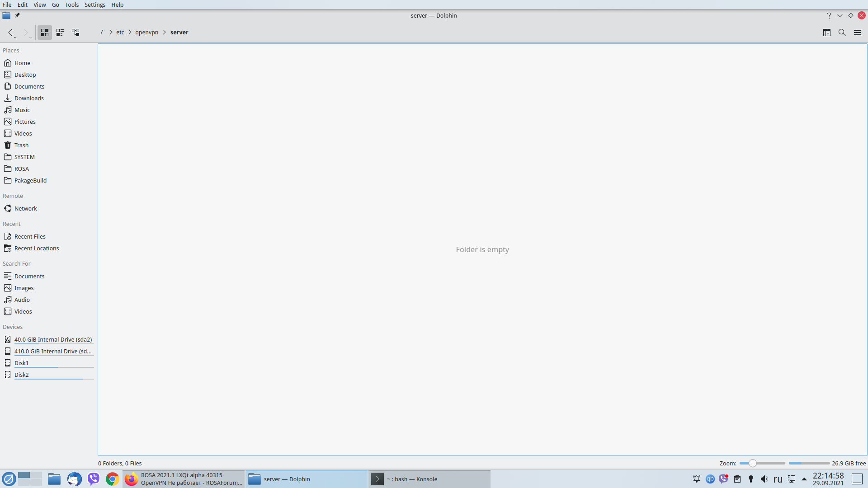Open 40.0 GiB Internal Drive (sda2)
This screenshot has height=488, width=868.
(x=53, y=339)
